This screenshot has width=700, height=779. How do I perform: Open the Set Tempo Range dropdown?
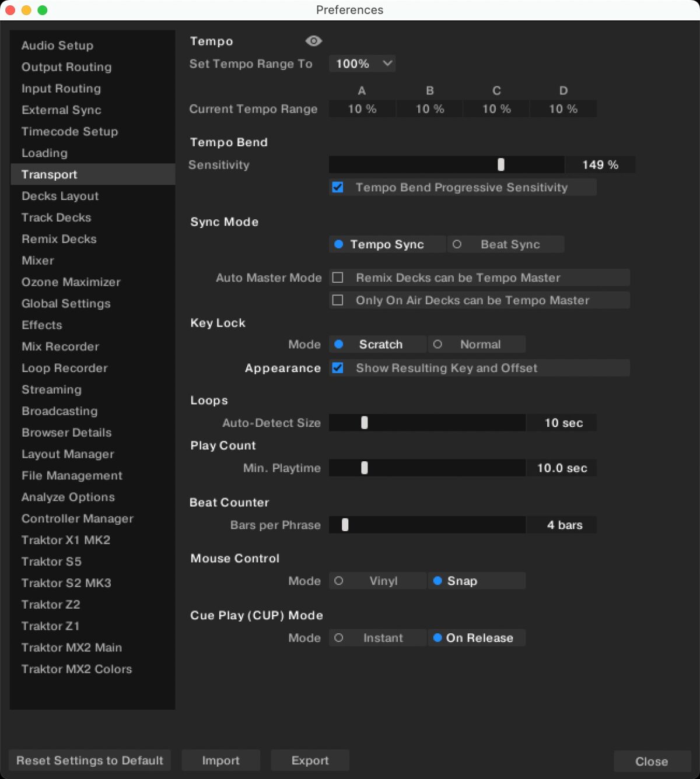pyautogui.click(x=362, y=64)
